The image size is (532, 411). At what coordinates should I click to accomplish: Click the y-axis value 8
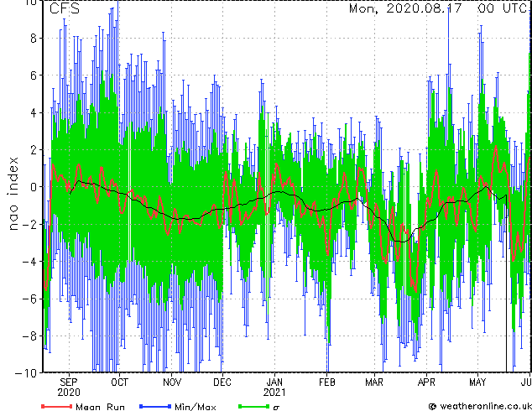(34, 39)
